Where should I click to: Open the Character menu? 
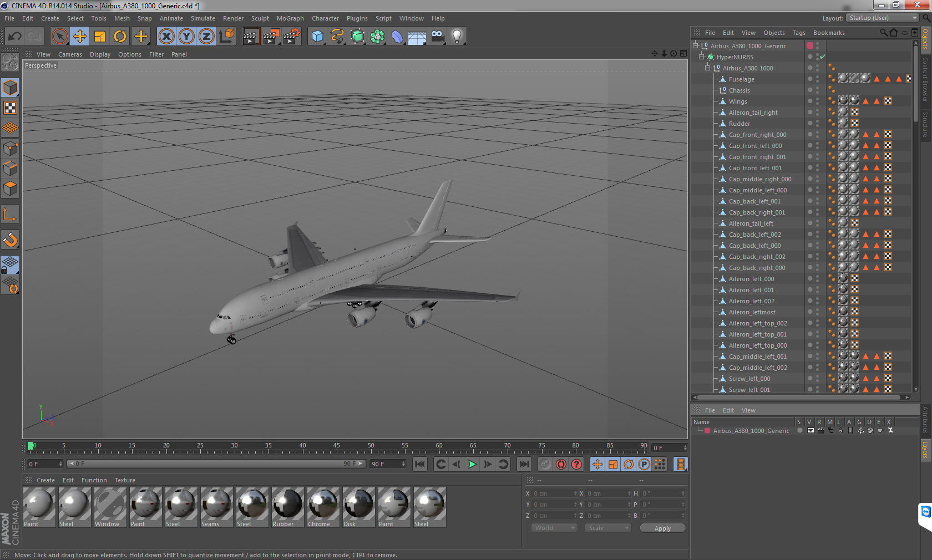point(325,18)
